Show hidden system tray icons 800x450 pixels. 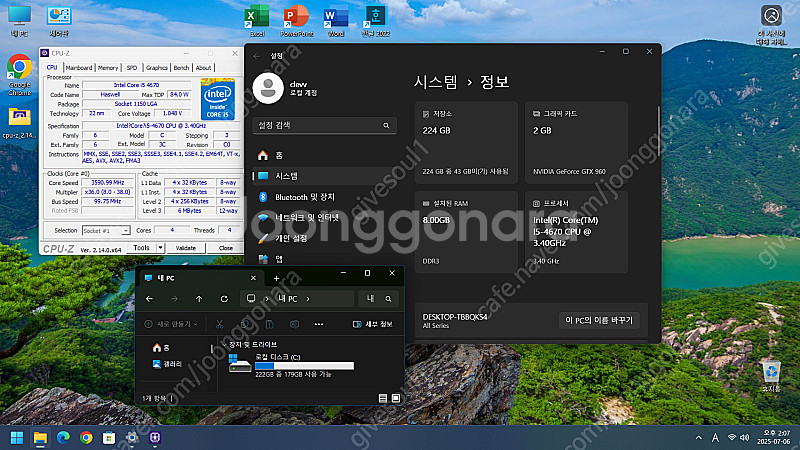click(x=698, y=437)
